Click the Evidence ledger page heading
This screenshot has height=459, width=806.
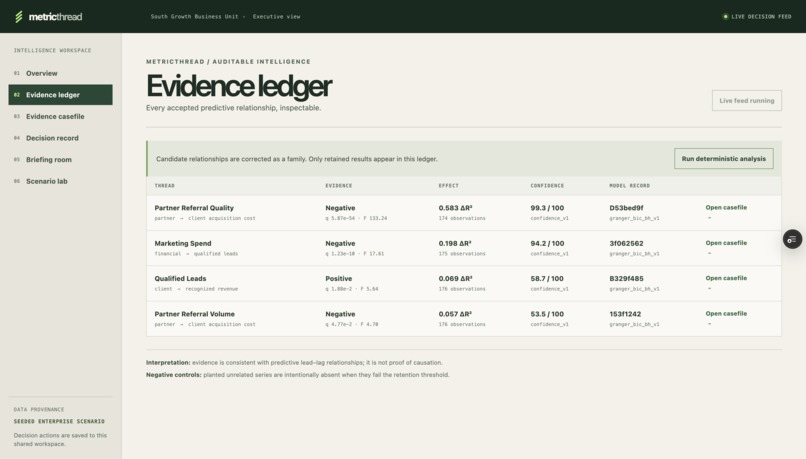pos(239,86)
